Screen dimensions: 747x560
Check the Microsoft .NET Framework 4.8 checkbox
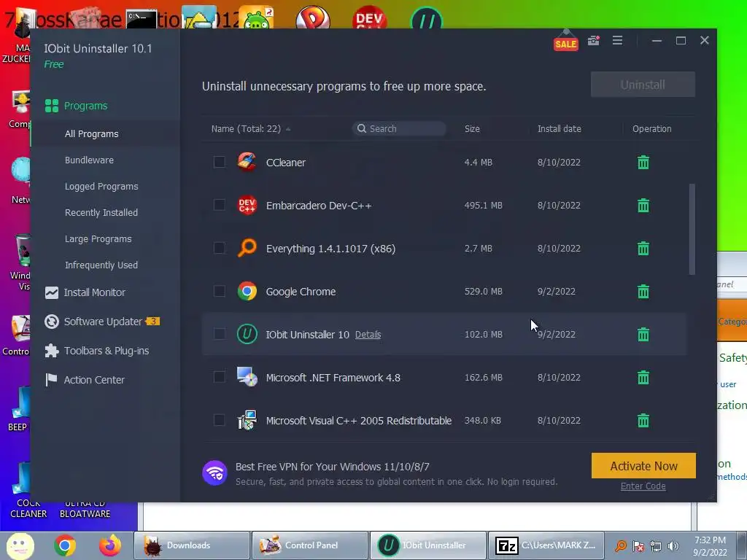pos(219,377)
